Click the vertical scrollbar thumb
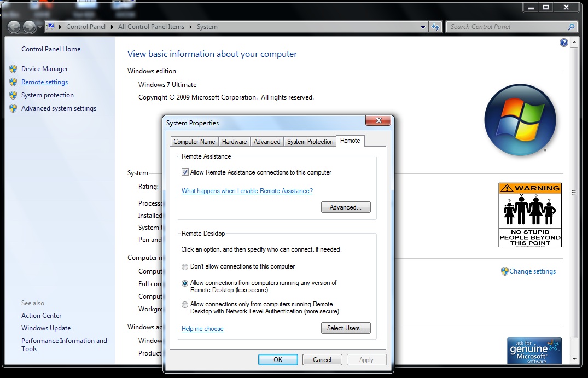 click(574, 193)
